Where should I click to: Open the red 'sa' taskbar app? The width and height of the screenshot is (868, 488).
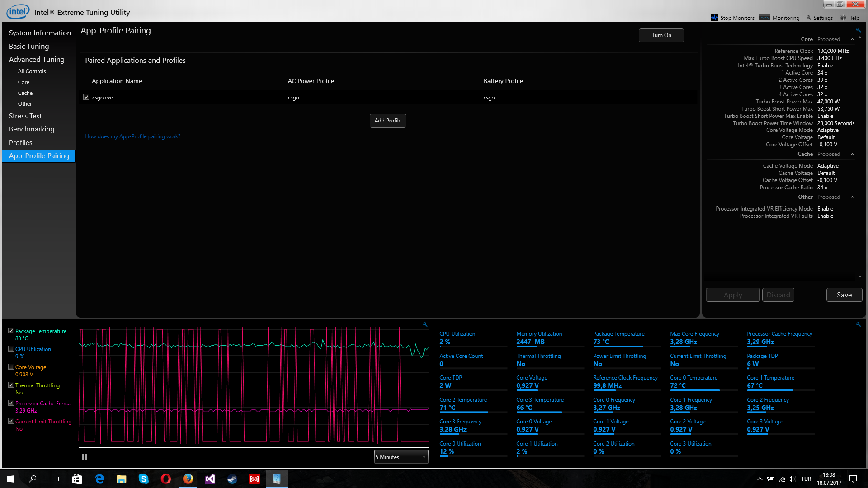pos(255,479)
